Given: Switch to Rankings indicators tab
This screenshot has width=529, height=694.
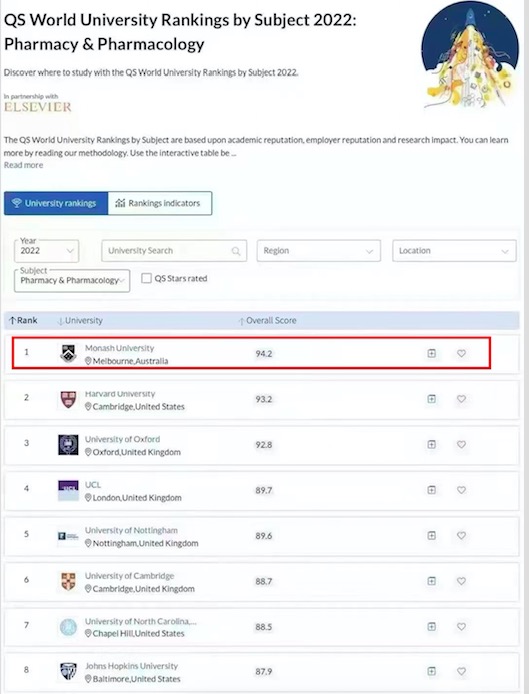Looking at the screenshot, I should click(x=160, y=203).
